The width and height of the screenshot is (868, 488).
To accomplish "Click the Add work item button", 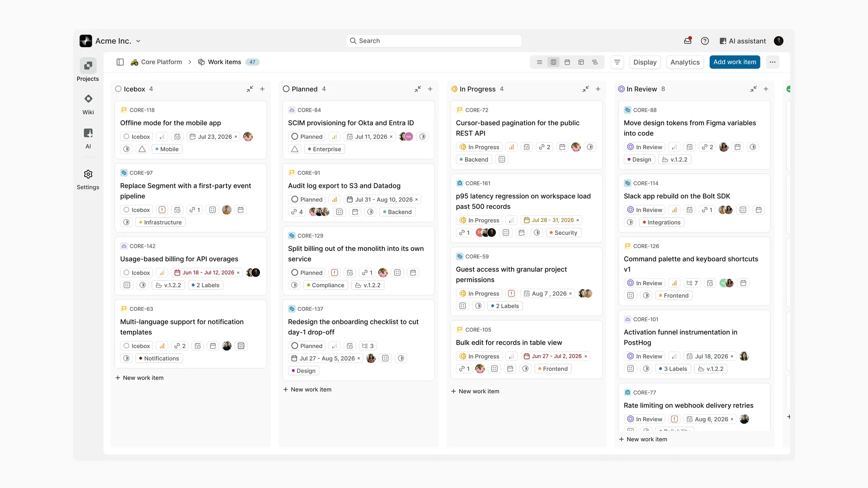I will pyautogui.click(x=735, y=62).
